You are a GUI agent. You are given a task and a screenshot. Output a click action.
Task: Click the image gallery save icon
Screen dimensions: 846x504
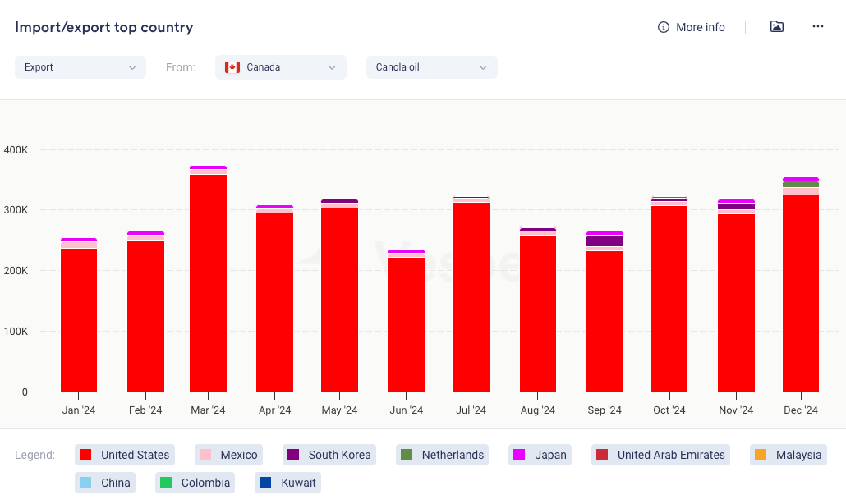click(776, 26)
